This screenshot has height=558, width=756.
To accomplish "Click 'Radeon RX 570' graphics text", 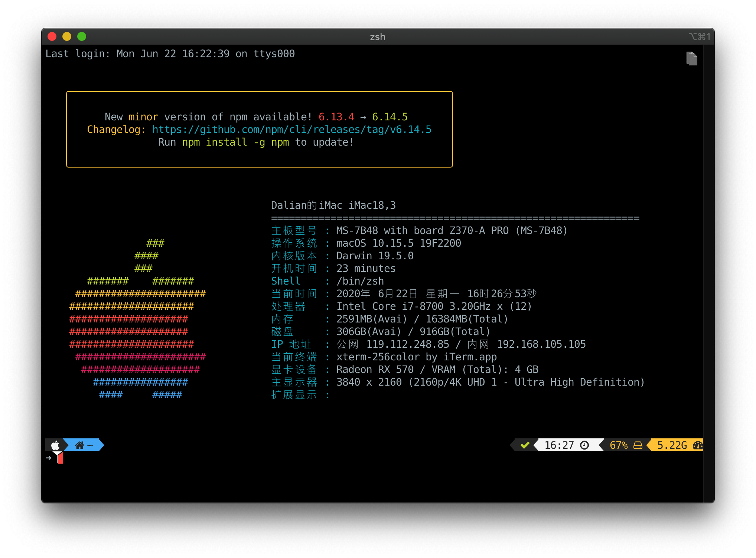I will 375,370.
